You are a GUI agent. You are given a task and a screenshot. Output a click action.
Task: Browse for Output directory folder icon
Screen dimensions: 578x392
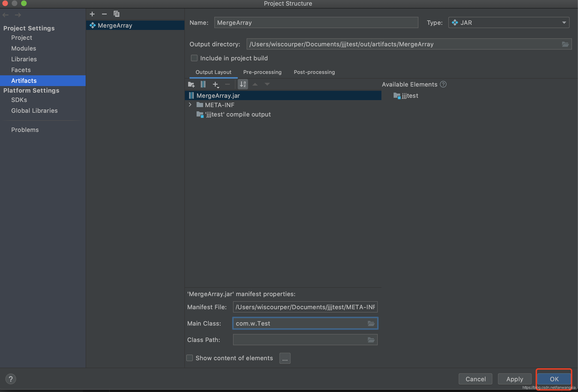click(x=565, y=44)
